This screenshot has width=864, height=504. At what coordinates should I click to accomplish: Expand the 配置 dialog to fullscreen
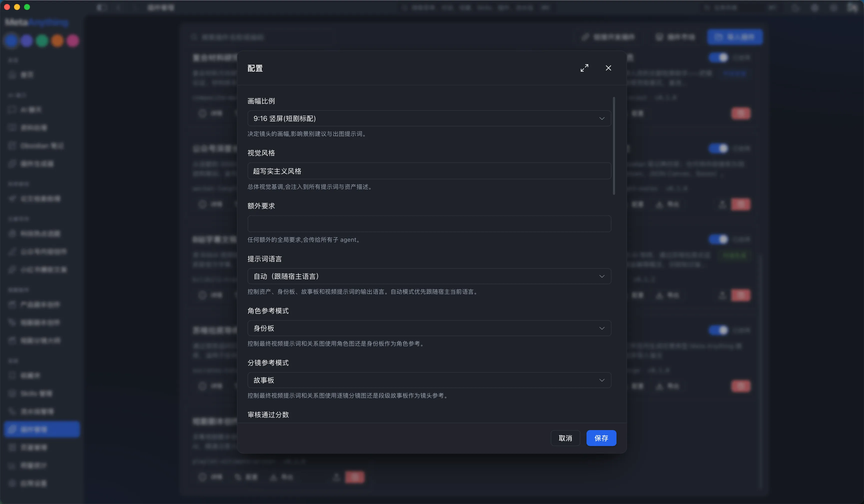[584, 68]
